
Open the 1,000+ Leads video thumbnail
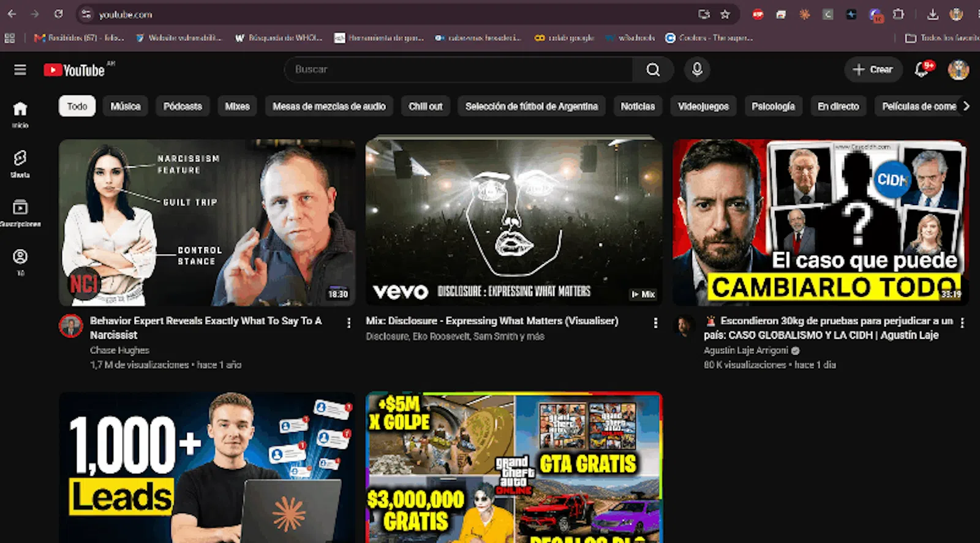(x=207, y=468)
